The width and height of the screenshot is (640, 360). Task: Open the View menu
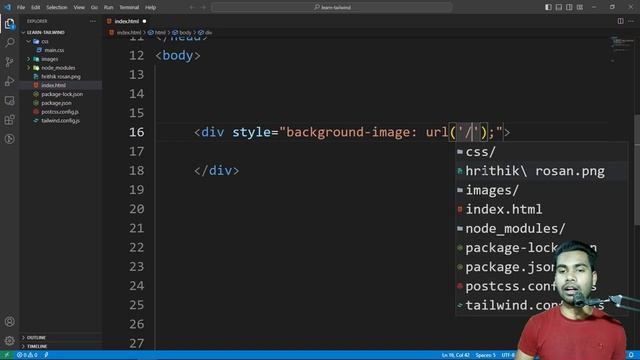pos(79,7)
